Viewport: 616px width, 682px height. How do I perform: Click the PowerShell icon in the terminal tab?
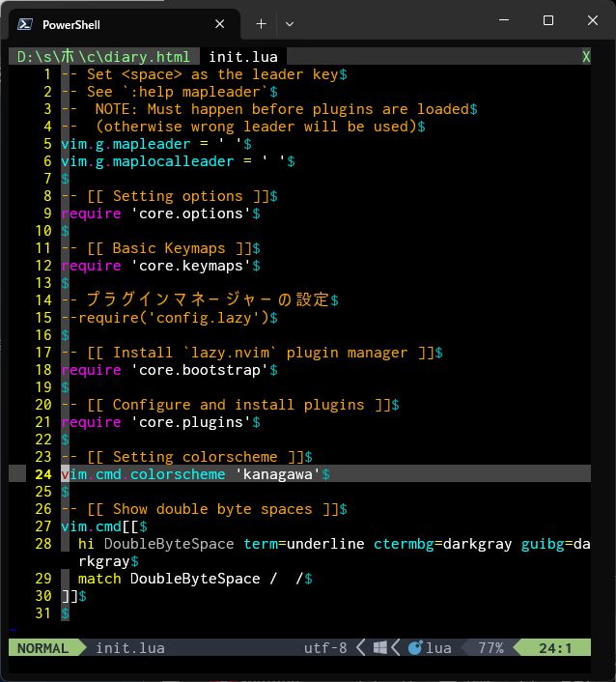click(25, 24)
